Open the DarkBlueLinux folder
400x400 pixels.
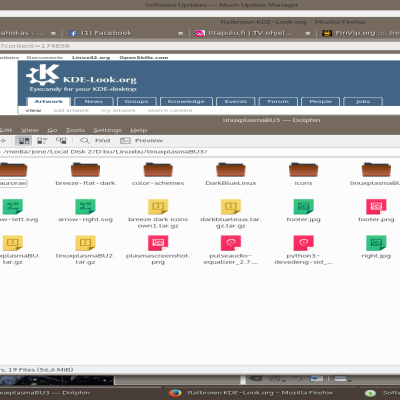point(231,174)
